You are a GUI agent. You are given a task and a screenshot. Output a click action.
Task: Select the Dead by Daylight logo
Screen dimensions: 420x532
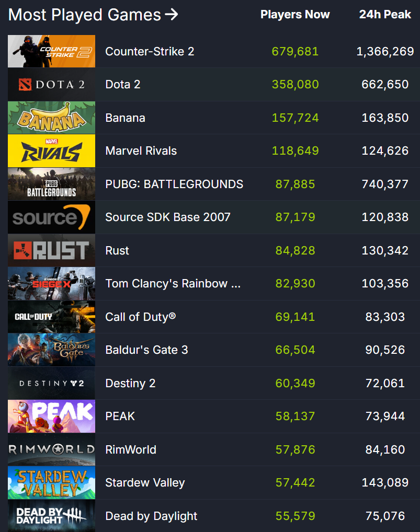coord(51,516)
